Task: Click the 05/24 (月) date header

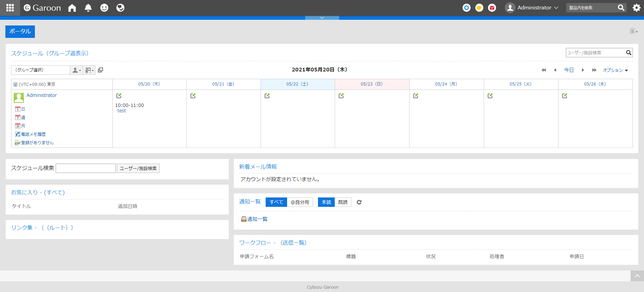Action: pos(446,84)
